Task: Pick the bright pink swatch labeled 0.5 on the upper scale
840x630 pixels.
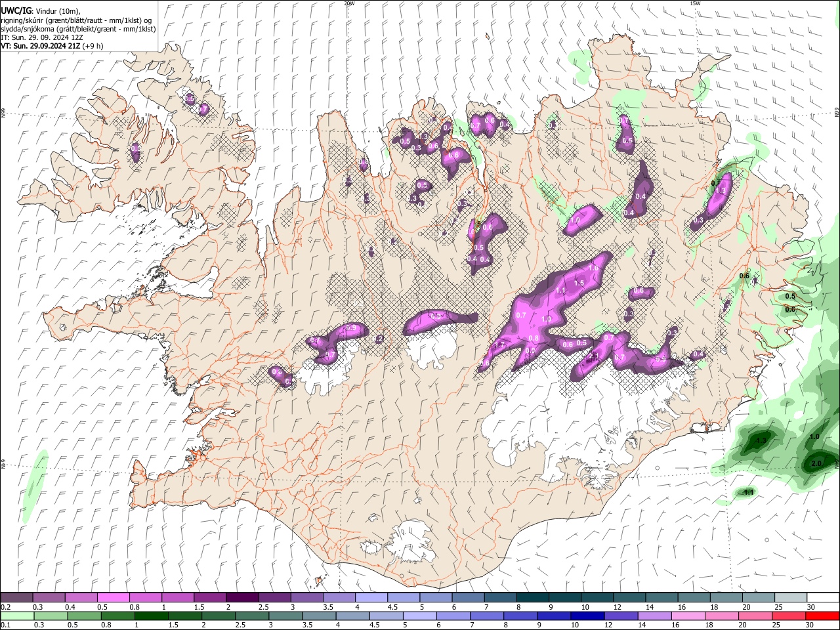Action: (114, 598)
